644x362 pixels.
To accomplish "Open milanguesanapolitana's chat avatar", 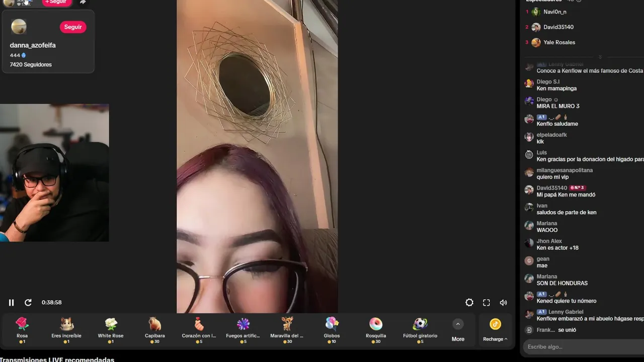I will [529, 172].
